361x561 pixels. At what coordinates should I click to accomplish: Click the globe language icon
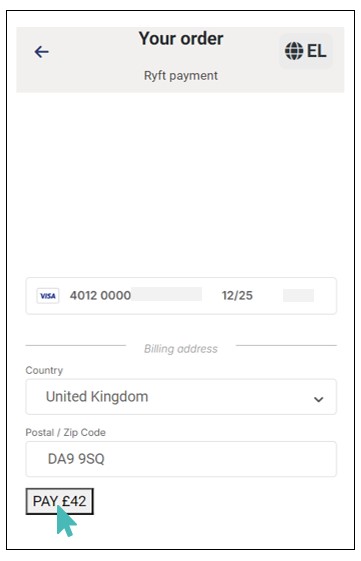click(x=294, y=51)
